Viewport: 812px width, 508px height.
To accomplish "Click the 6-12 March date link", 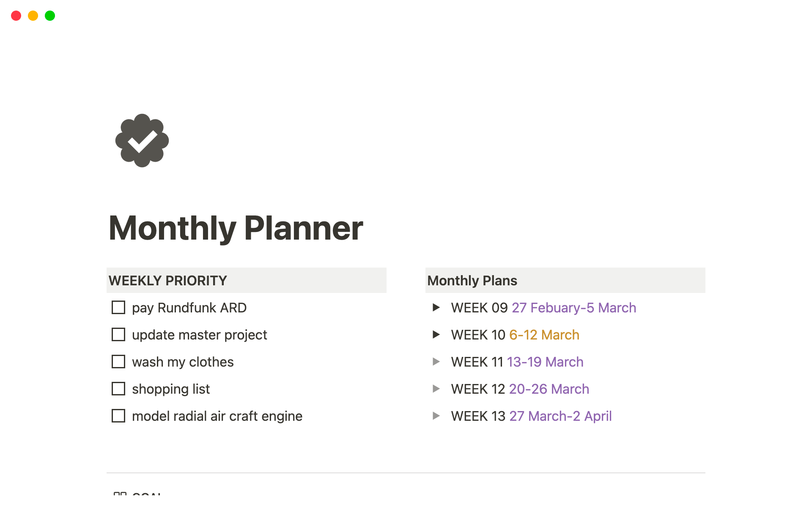I will coord(544,334).
